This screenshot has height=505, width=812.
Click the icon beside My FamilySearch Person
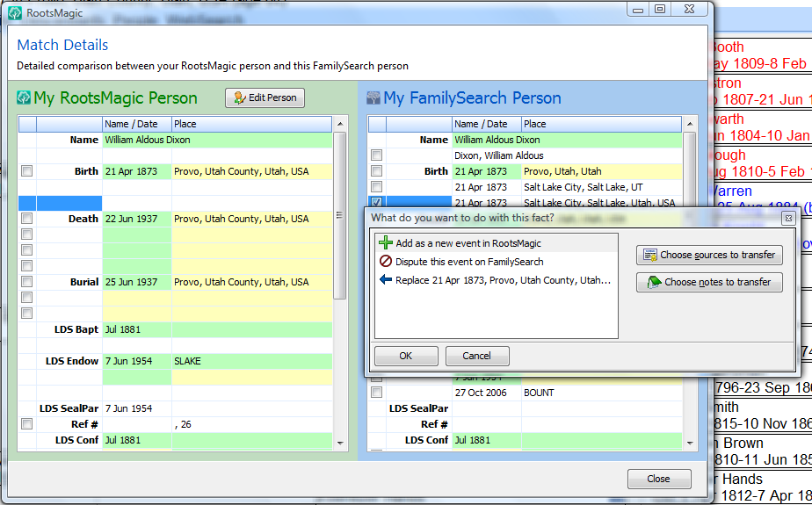point(373,97)
